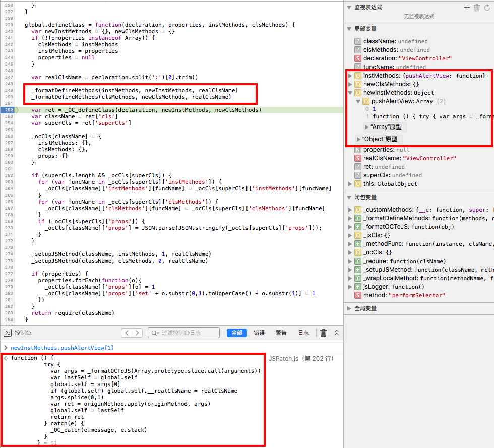This screenshot has height=448, width=494.
Task: Collapse the 闭包变量 section
Action: click(349, 197)
